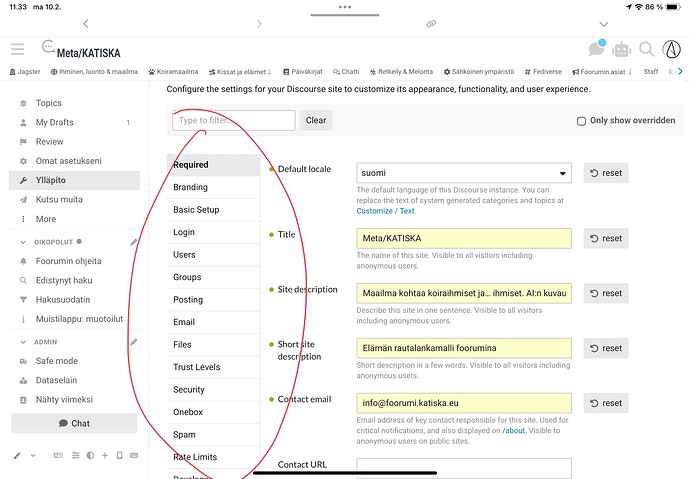Expand More in the sidebar
The image size is (690, 479).
[x=74, y=219]
